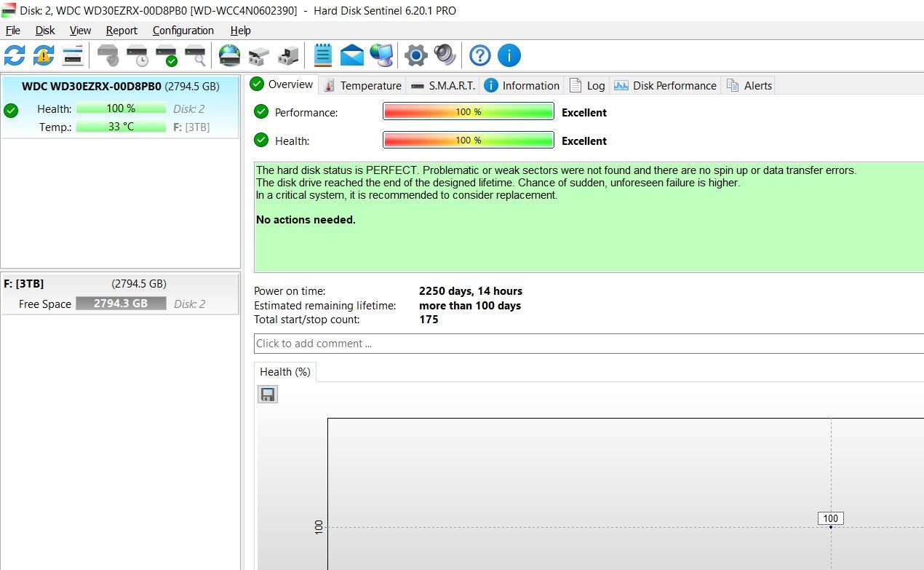This screenshot has height=570, width=924.
Task: Open the File menu
Action: pos(13,31)
